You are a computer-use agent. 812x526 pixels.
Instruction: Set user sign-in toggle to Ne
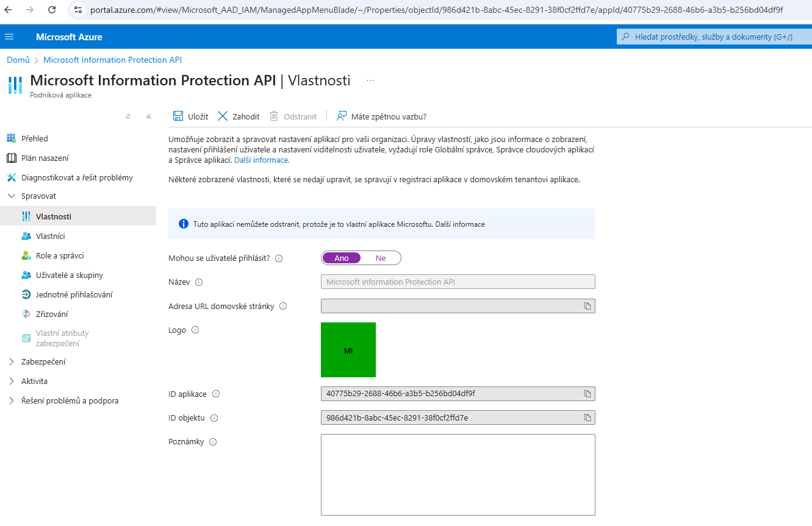(x=381, y=258)
